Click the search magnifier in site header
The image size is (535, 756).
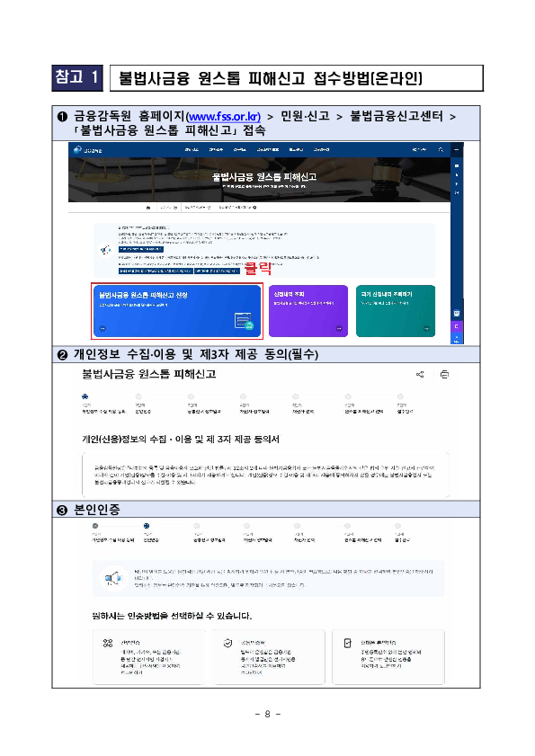pos(441,150)
